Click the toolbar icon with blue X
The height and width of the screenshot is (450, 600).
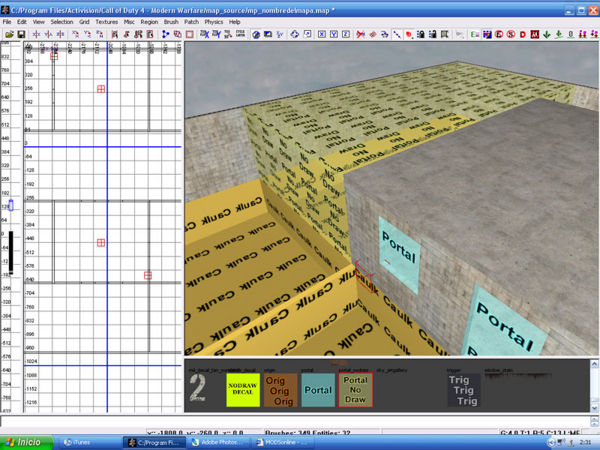click(204, 34)
